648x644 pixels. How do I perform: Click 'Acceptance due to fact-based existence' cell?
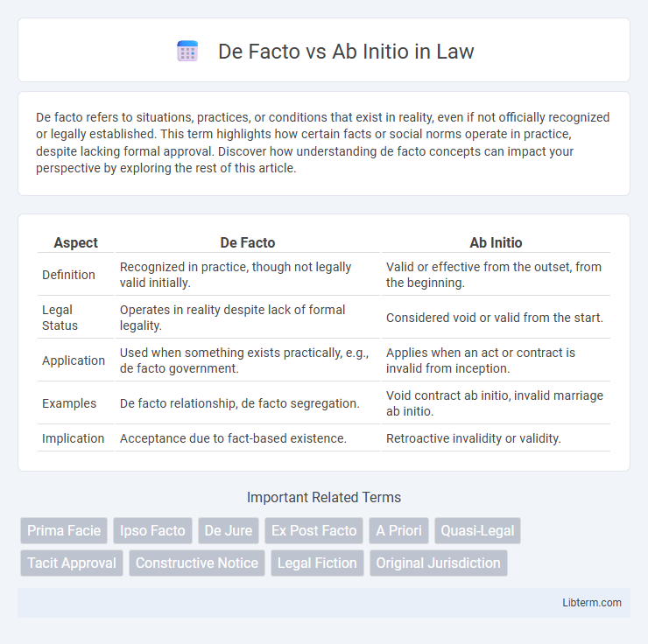click(x=248, y=438)
